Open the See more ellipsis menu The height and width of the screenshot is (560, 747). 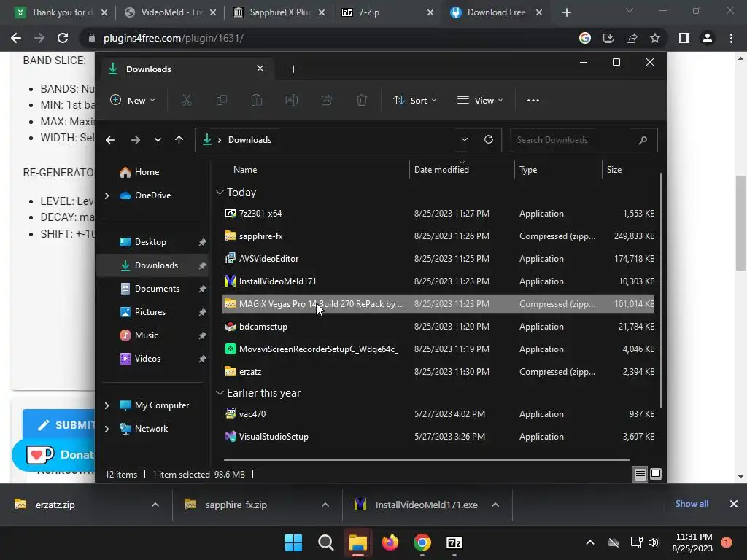click(533, 101)
